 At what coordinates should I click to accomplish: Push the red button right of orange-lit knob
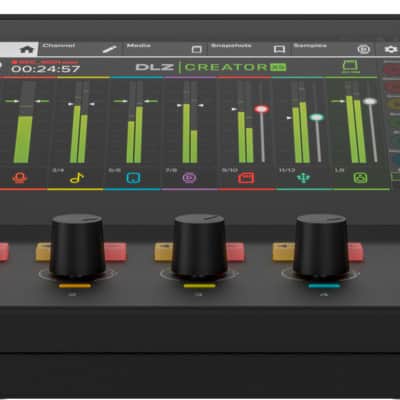[115, 252]
